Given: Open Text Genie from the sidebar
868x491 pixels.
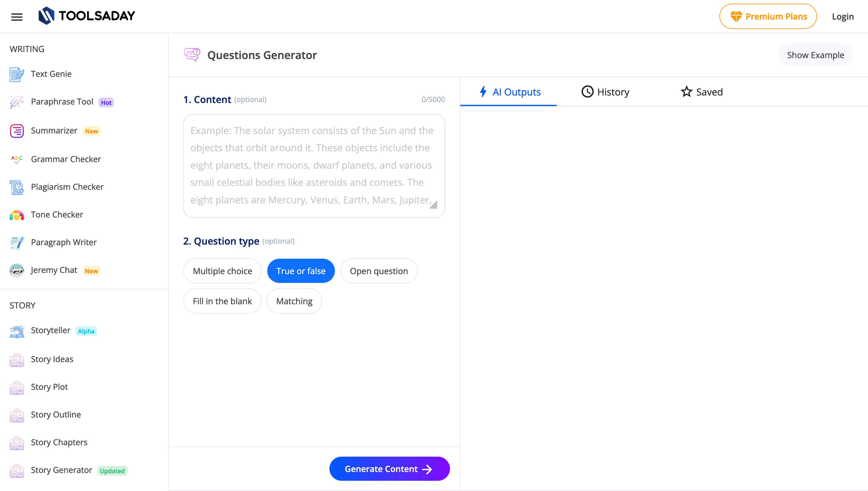Looking at the screenshot, I should coord(51,74).
